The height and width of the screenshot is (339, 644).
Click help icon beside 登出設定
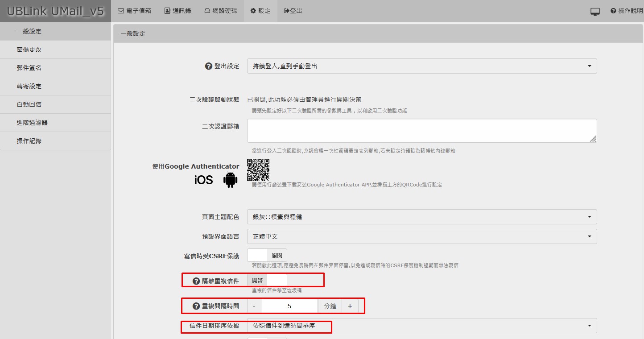tap(208, 66)
